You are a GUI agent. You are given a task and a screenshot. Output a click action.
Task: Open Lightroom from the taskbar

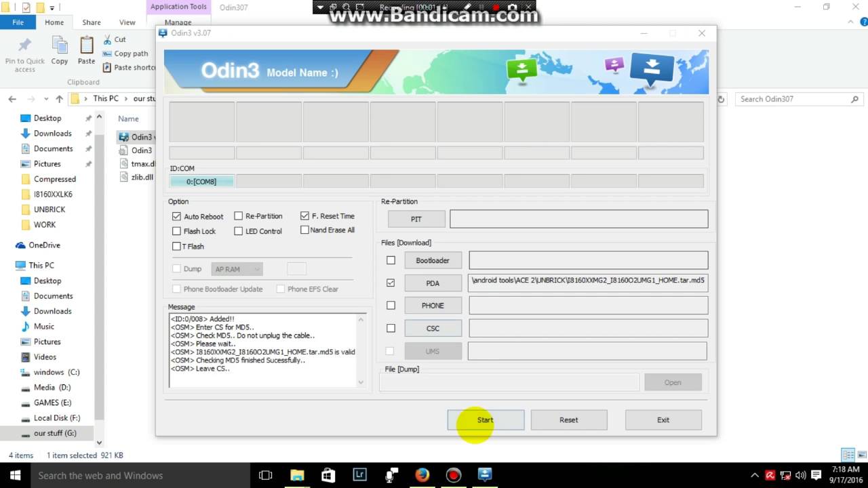coord(359,475)
